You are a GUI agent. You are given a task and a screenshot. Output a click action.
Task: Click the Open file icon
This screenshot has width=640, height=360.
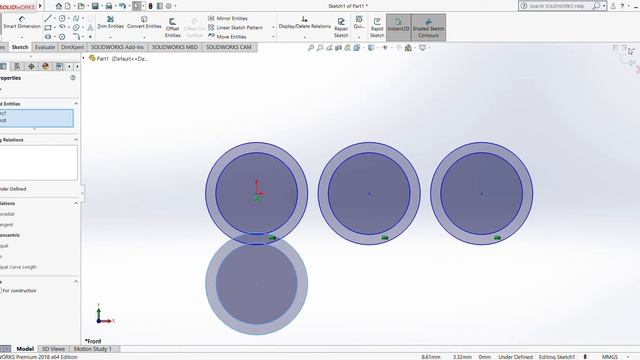81,6
